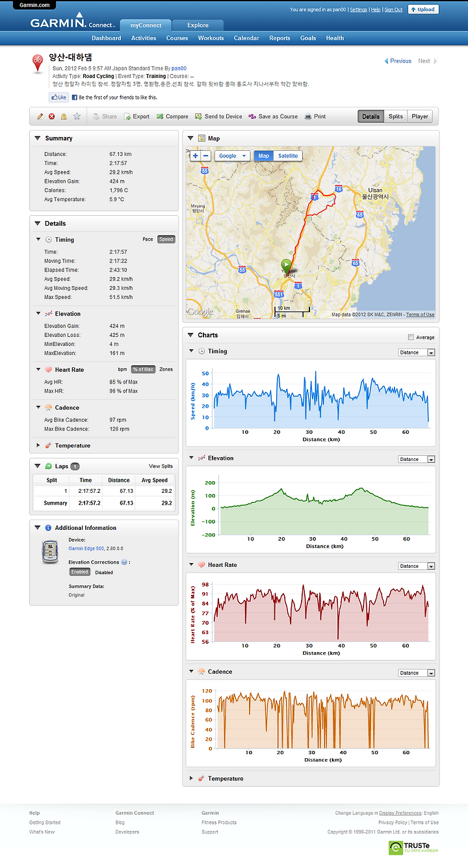Click the red cycling activity marker icon
Image resolution: width=468 pixels, height=868 pixels.
pos(38,62)
